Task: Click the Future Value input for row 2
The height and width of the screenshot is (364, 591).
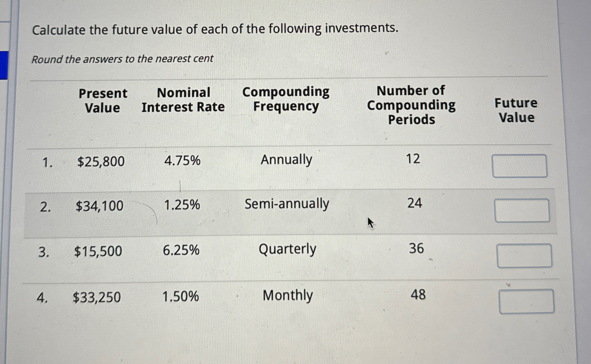Action: pos(522,210)
